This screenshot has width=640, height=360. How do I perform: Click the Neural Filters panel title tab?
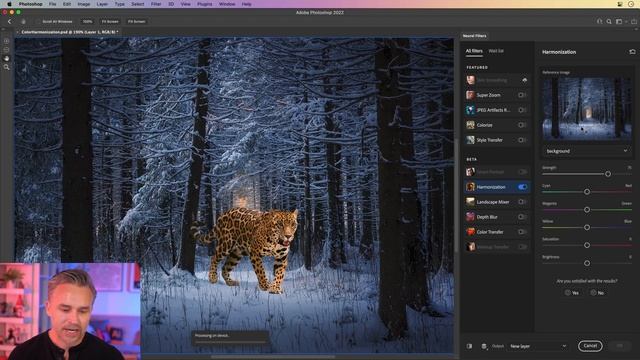tap(474, 36)
